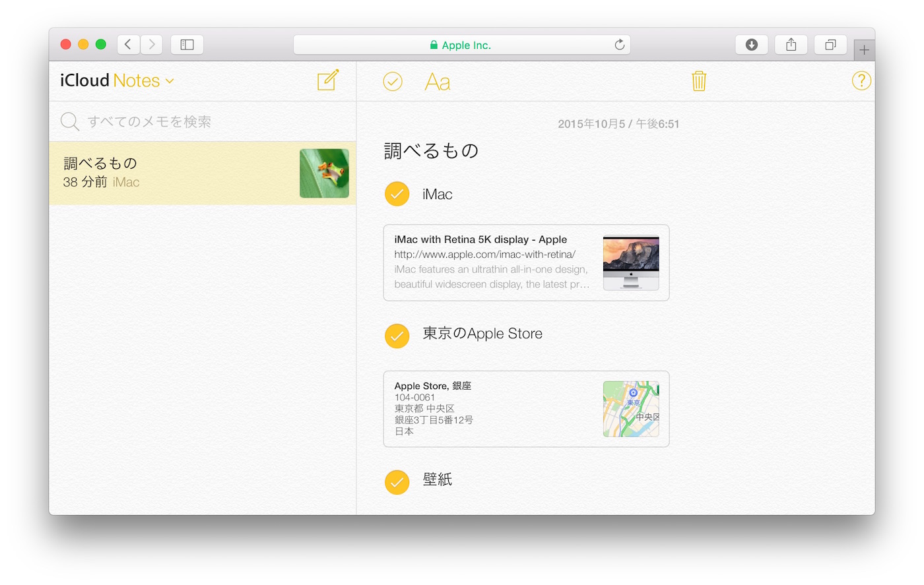This screenshot has height=585, width=924.
Task: Click the note date 2015年10月5 timestamp
Action: (618, 124)
